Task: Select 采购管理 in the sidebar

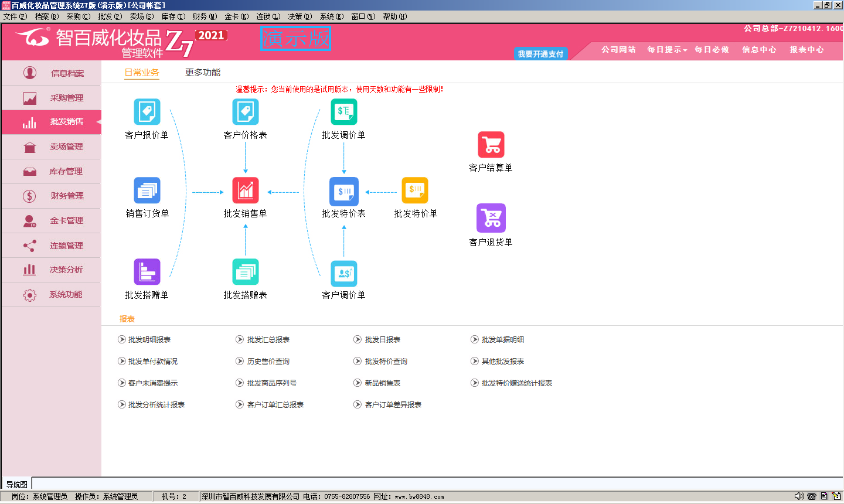Action: [x=52, y=98]
